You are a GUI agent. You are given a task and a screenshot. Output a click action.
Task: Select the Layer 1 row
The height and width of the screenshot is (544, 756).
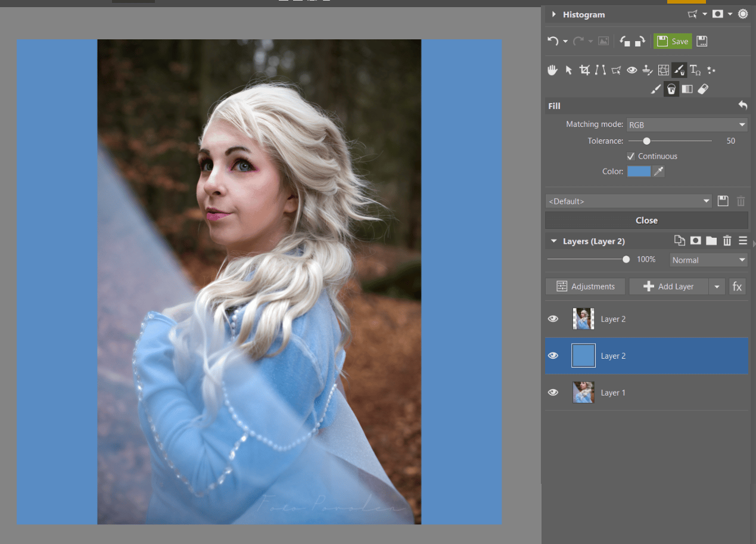point(646,393)
